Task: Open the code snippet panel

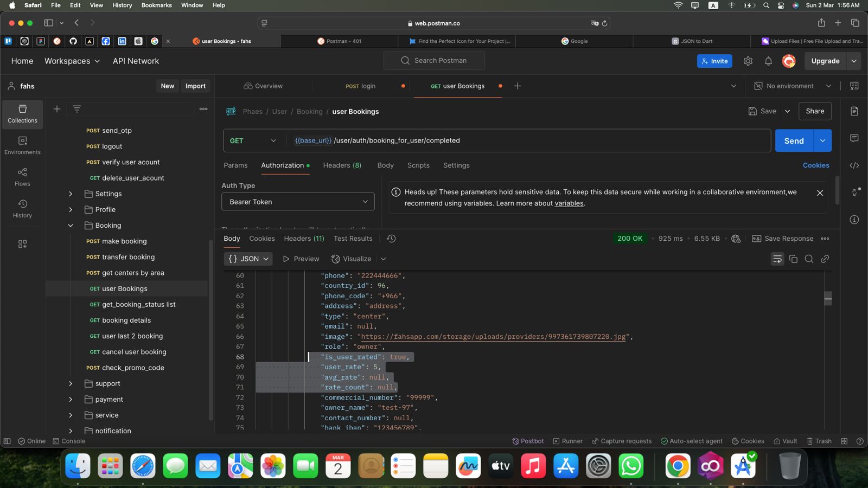Action: (x=854, y=165)
